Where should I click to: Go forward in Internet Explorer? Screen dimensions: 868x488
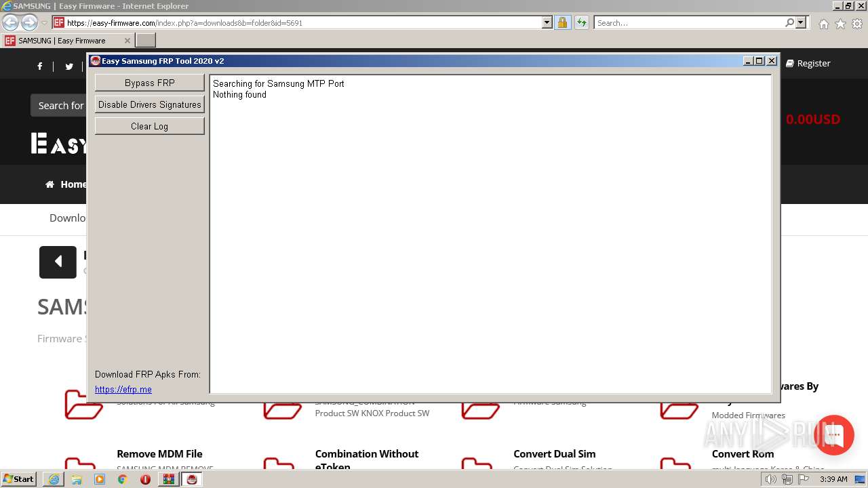[x=29, y=22]
